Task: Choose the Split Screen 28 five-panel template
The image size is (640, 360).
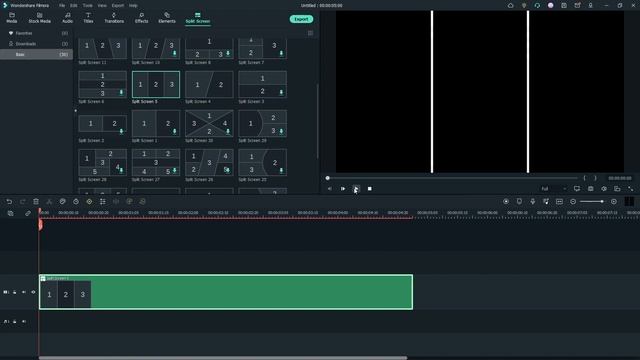Action: (102, 162)
